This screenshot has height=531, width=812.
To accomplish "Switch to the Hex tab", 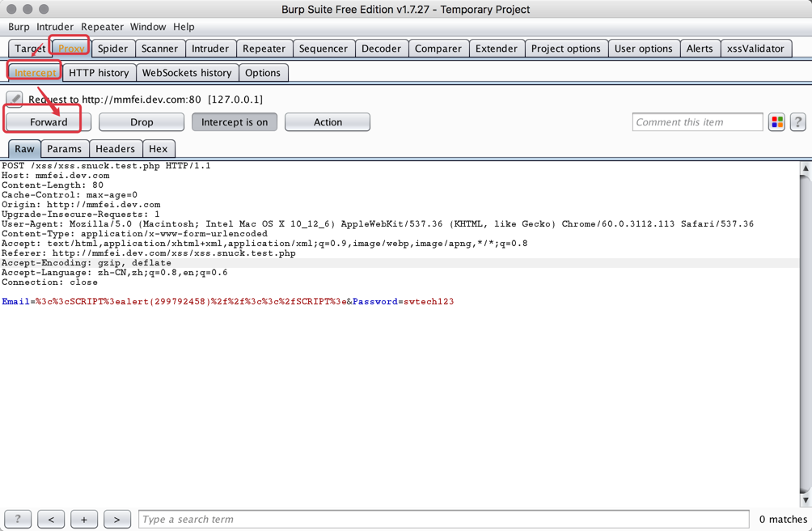I will click(x=159, y=148).
